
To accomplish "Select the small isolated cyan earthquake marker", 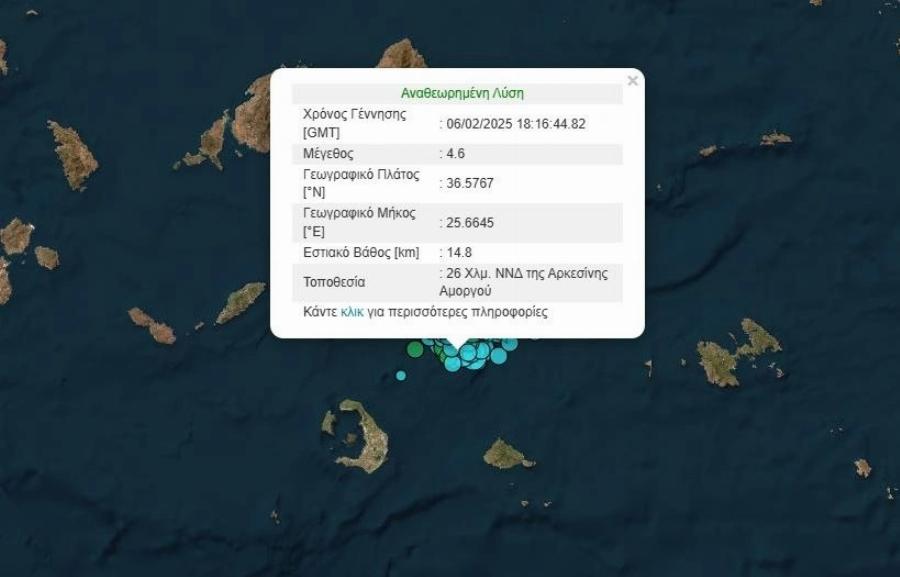I will (401, 376).
